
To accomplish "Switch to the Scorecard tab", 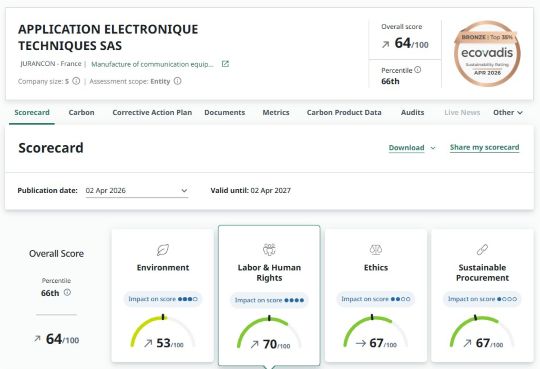I will coord(32,112).
